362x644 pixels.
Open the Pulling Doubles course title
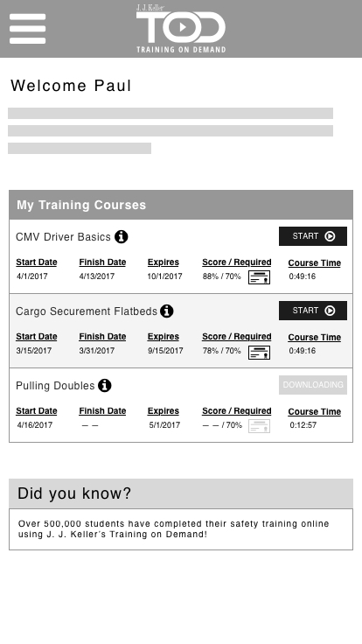[x=55, y=386]
